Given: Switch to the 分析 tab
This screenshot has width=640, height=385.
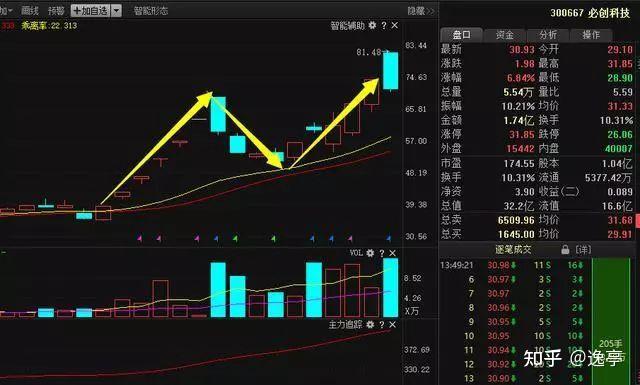Looking at the screenshot, I should coord(548,35).
